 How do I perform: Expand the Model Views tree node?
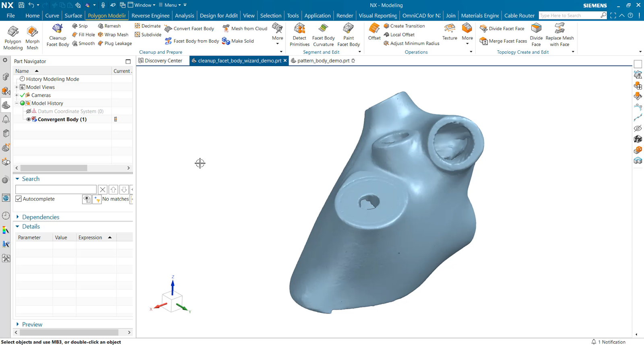click(17, 87)
